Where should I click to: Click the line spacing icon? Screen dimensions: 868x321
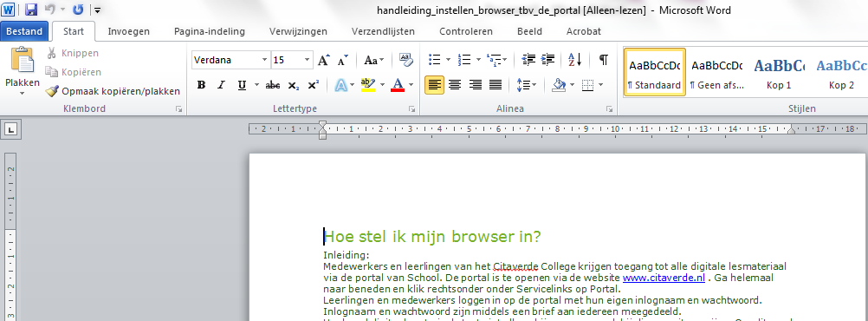click(x=523, y=85)
